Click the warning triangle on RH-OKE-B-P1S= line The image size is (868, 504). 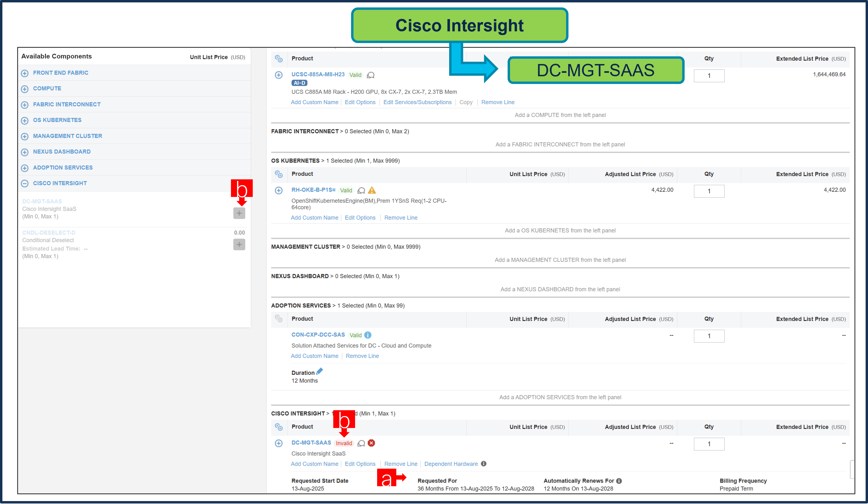(x=372, y=190)
